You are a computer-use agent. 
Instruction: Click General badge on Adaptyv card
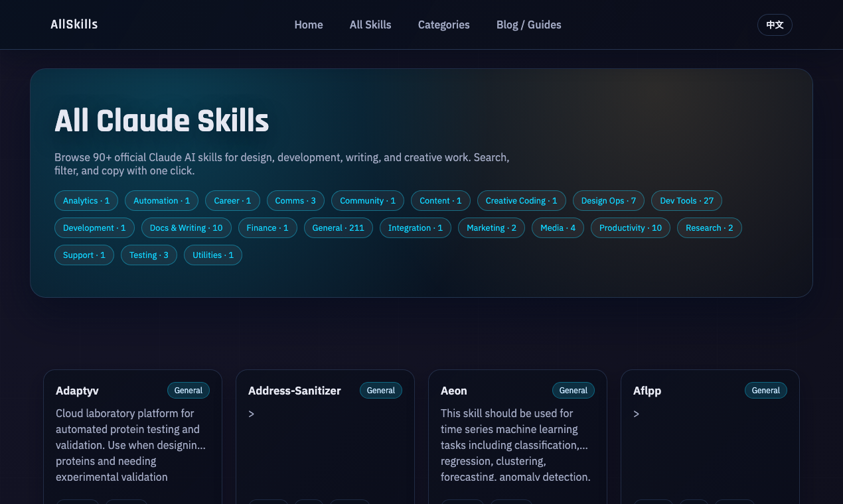point(189,391)
